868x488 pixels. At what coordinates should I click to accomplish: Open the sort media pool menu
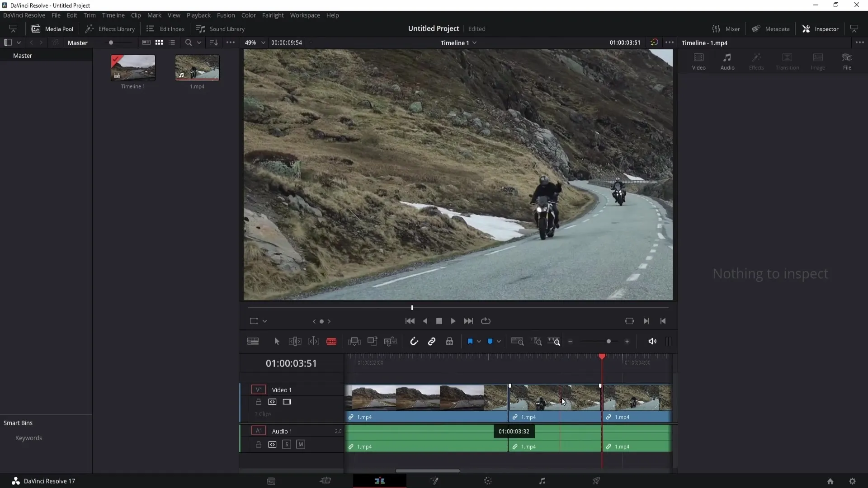pos(214,42)
